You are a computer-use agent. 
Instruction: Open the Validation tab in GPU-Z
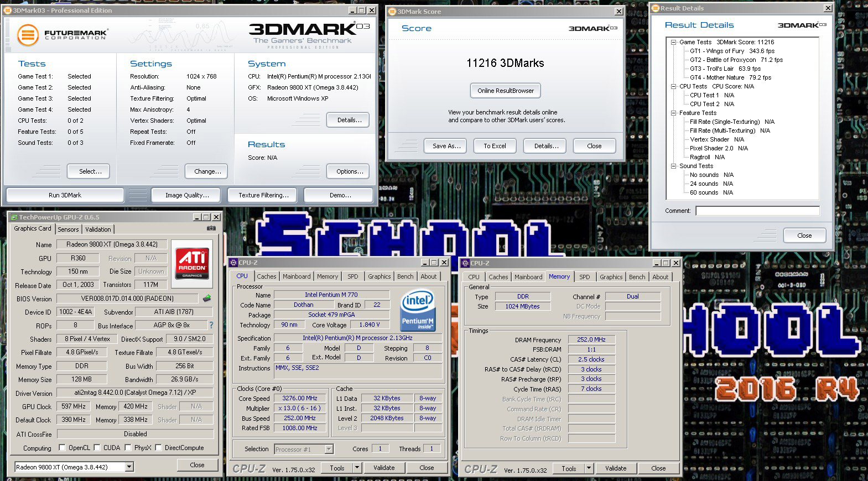coord(98,229)
